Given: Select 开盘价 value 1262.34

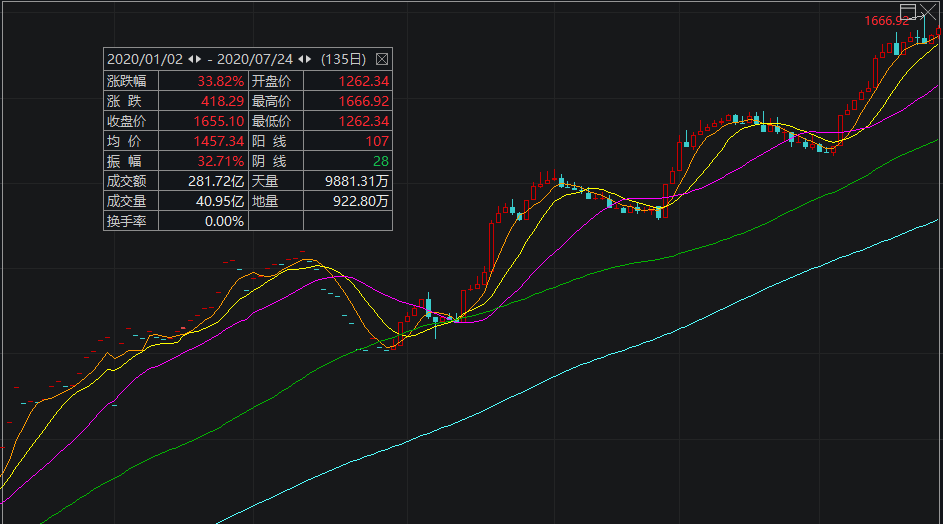Looking at the screenshot, I should (x=364, y=81).
